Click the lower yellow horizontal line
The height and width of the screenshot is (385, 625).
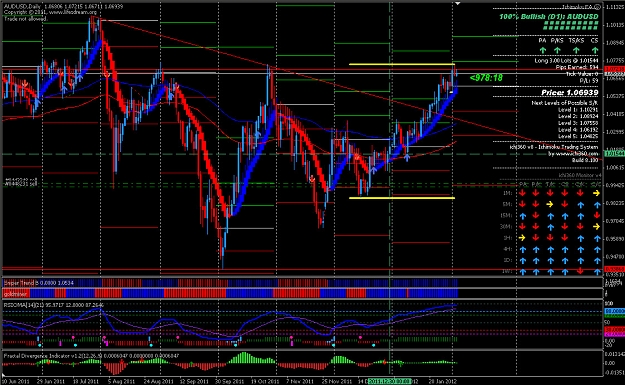tap(402, 198)
